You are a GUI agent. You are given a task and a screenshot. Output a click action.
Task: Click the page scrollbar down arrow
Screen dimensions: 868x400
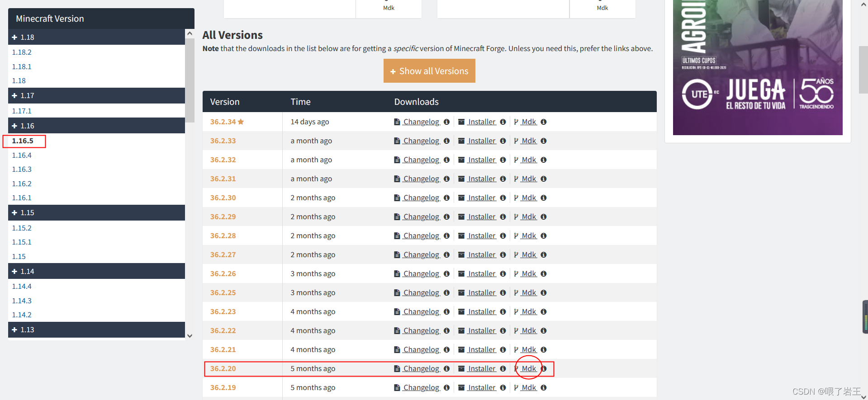click(863, 396)
